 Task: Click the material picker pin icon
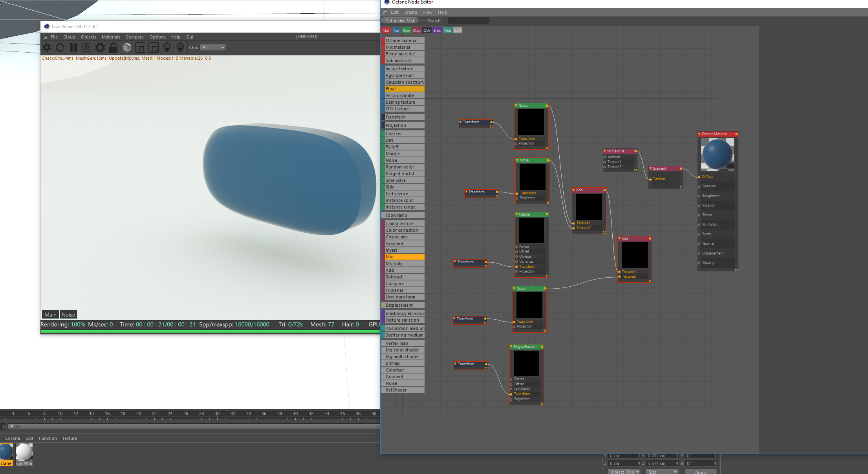point(180,48)
